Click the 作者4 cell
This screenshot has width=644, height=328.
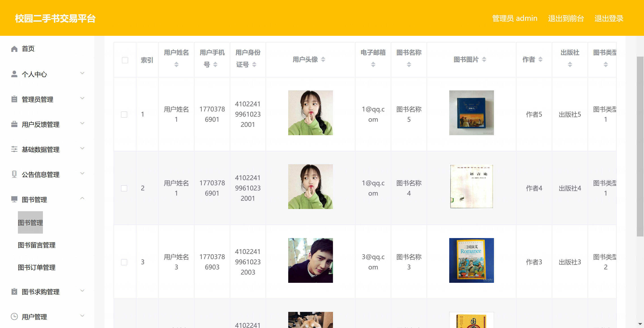tap(534, 188)
